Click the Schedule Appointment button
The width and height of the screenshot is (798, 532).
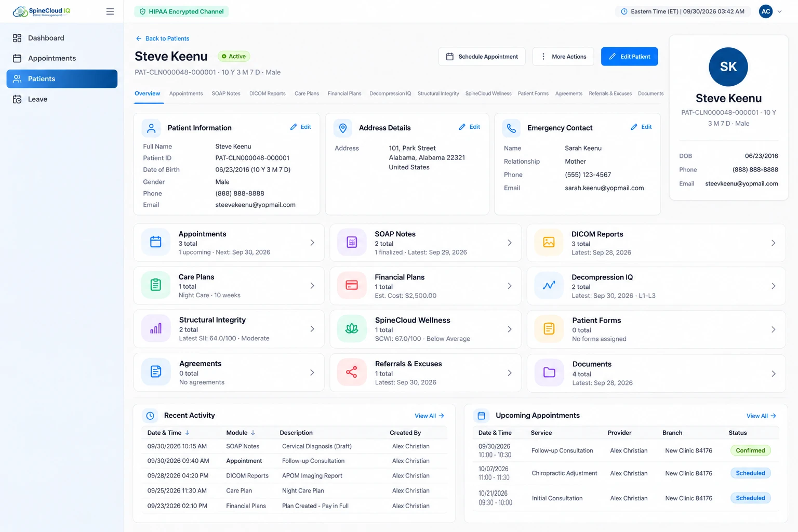482,57
